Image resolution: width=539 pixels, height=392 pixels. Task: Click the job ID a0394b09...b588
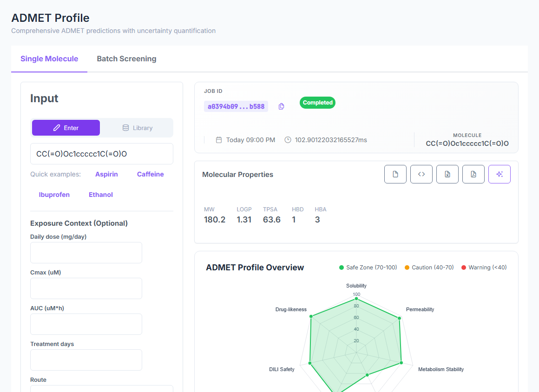click(x=236, y=106)
